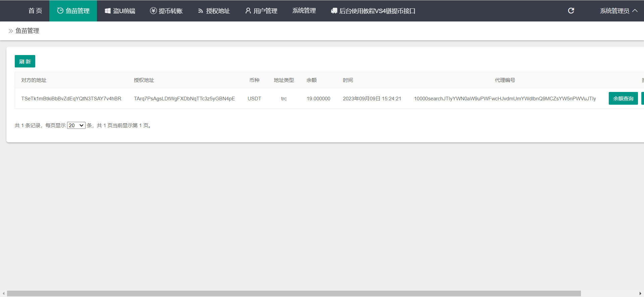644x297 pixels.
Task: Click the trc address type cell
Action: tap(284, 99)
